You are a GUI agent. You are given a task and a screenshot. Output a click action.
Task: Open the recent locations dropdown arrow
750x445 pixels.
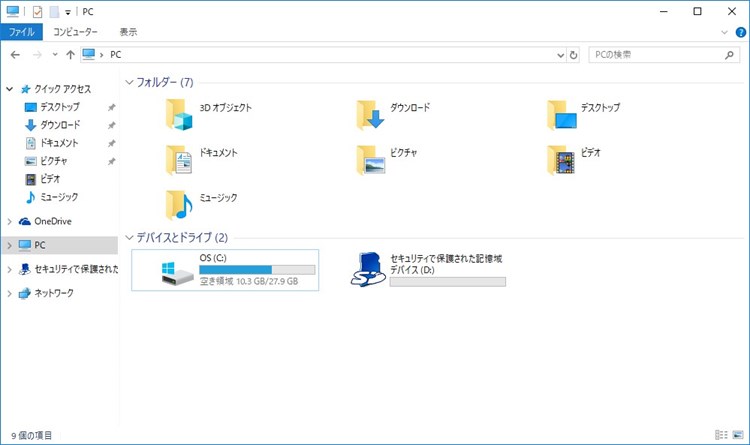click(55, 55)
